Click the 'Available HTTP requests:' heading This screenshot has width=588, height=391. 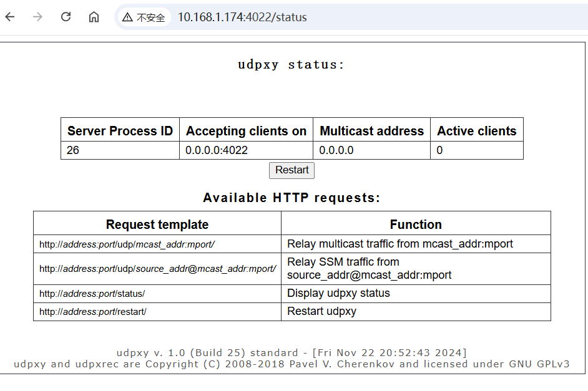(292, 198)
